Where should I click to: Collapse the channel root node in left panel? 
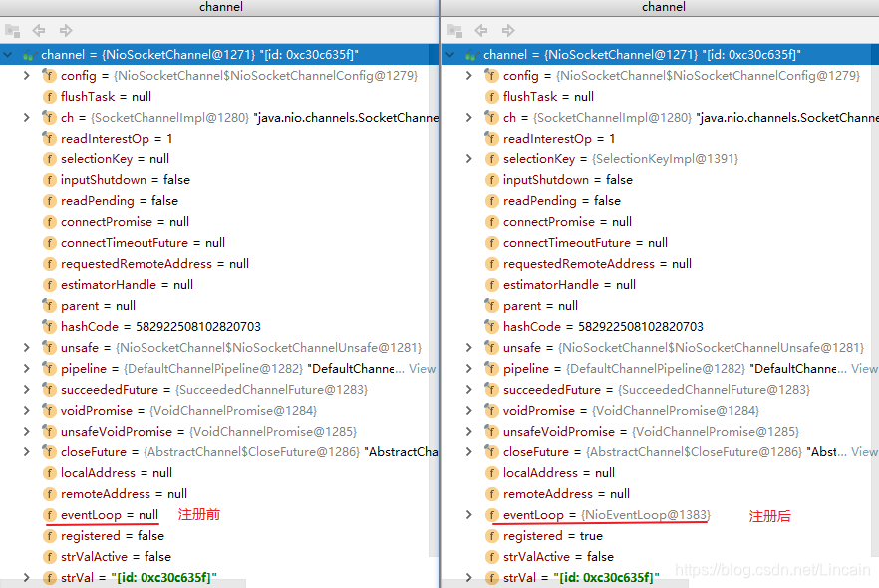(x=7, y=55)
